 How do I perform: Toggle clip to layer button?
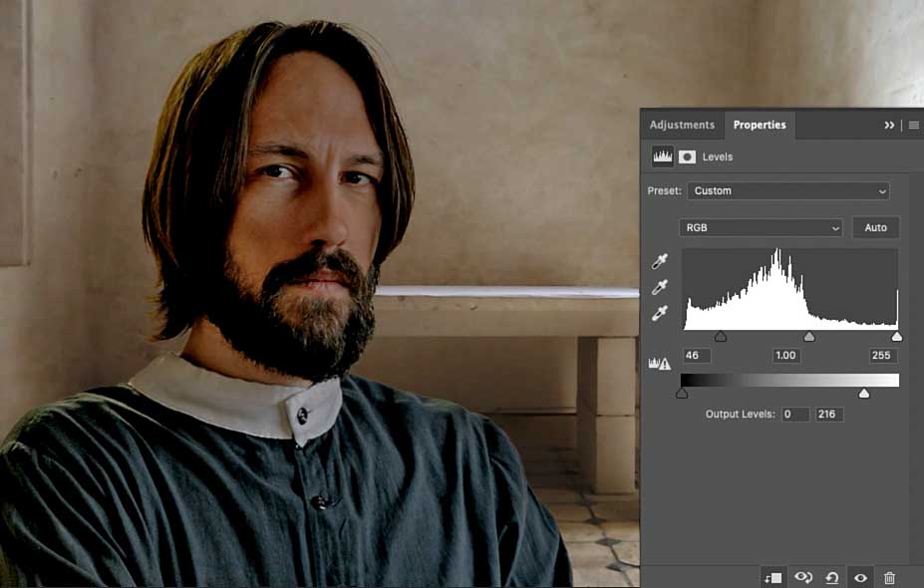pos(772,578)
